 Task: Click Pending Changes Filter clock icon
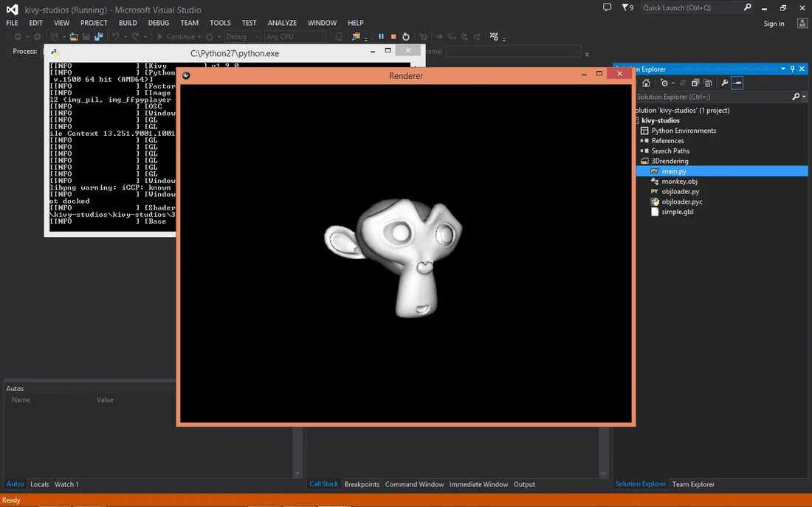coord(664,83)
